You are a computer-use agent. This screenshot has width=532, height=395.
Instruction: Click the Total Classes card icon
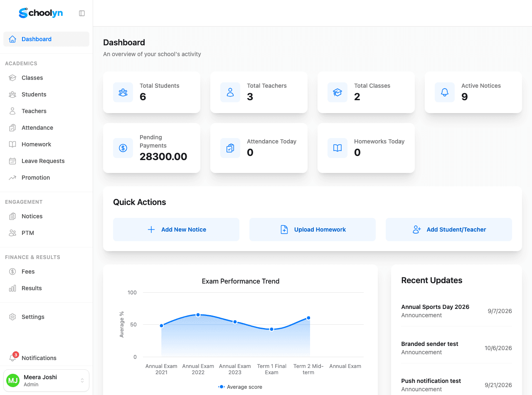click(337, 92)
